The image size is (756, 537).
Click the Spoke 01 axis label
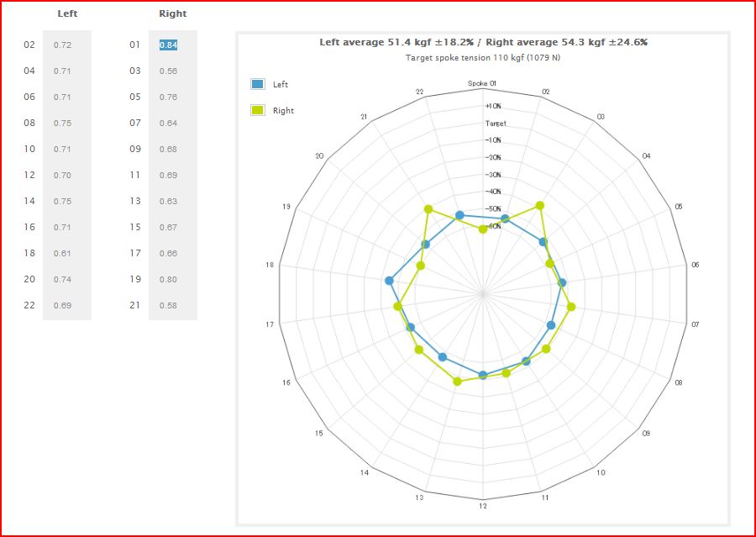(x=482, y=83)
